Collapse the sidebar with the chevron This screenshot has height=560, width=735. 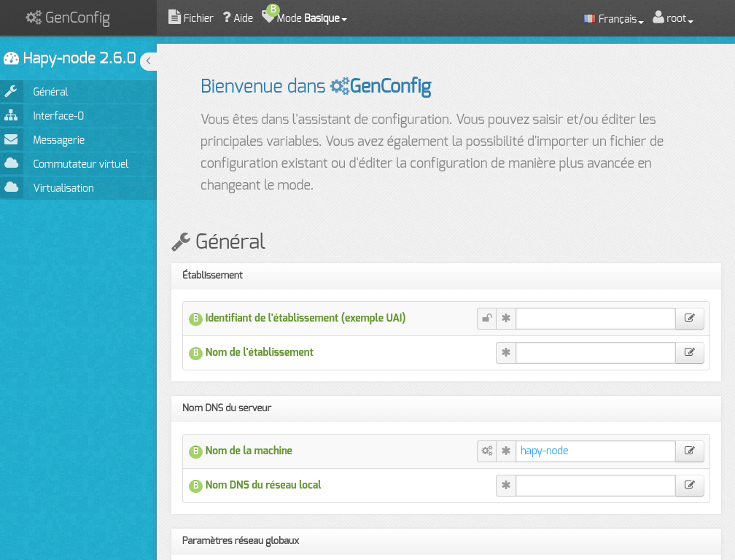[x=149, y=61]
